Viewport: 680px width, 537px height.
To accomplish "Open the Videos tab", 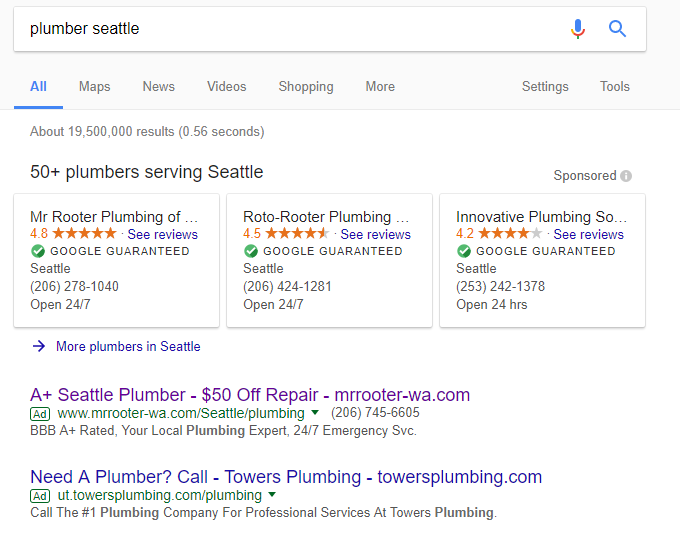I will point(226,86).
